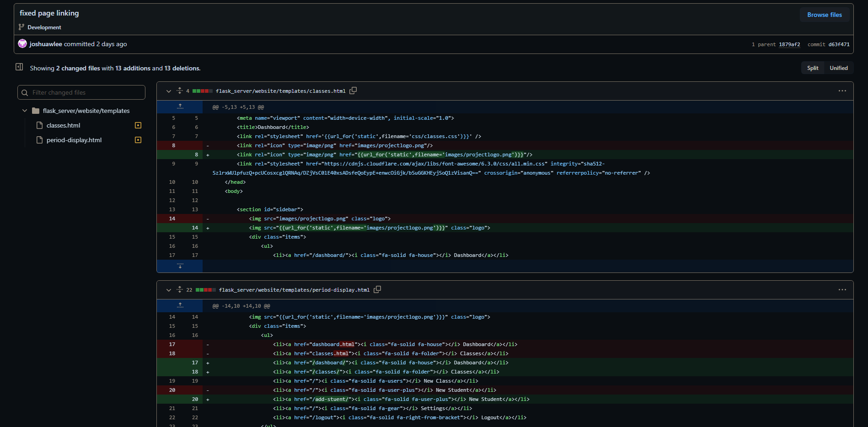Copy the classes.html file path
868x427 pixels.
[x=353, y=91]
